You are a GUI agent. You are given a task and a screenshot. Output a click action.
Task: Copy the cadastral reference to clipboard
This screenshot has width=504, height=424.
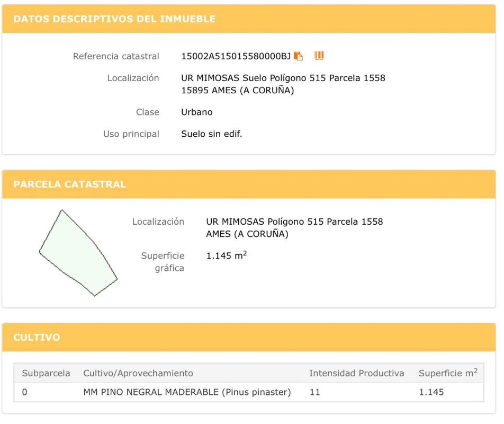[x=299, y=56]
